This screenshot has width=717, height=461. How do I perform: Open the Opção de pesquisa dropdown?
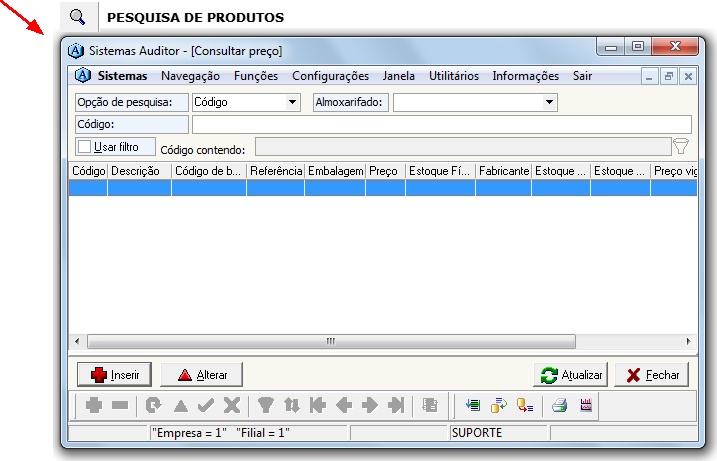point(292,102)
